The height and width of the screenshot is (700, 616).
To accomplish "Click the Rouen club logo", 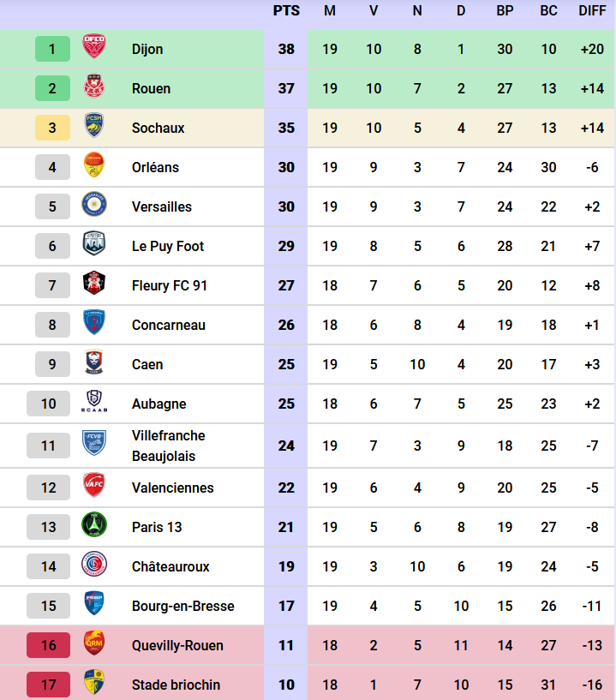I will click(93, 87).
